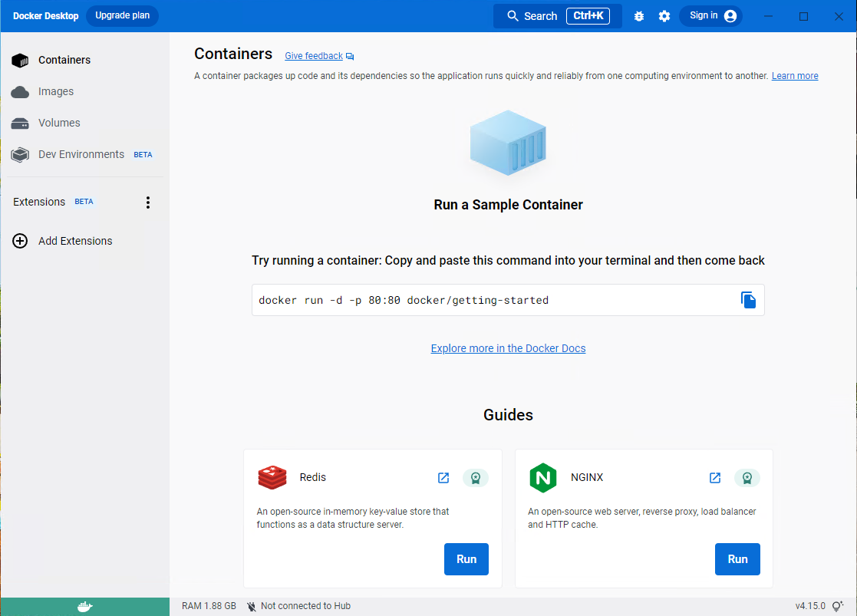The image size is (857, 616).
Task: Open the troubleshoot bug icon
Action: (x=639, y=16)
